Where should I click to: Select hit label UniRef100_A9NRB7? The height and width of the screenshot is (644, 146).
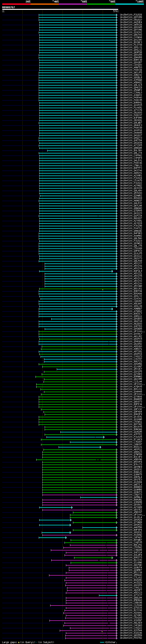coord(131,309)
